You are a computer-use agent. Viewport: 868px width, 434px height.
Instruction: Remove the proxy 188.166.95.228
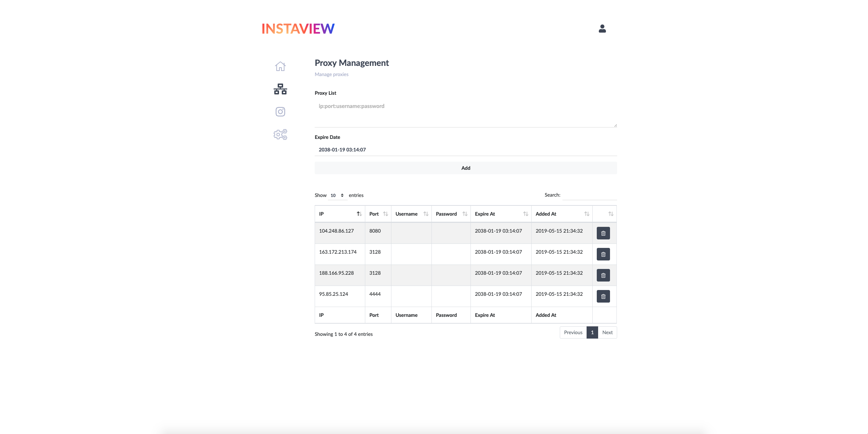(603, 275)
